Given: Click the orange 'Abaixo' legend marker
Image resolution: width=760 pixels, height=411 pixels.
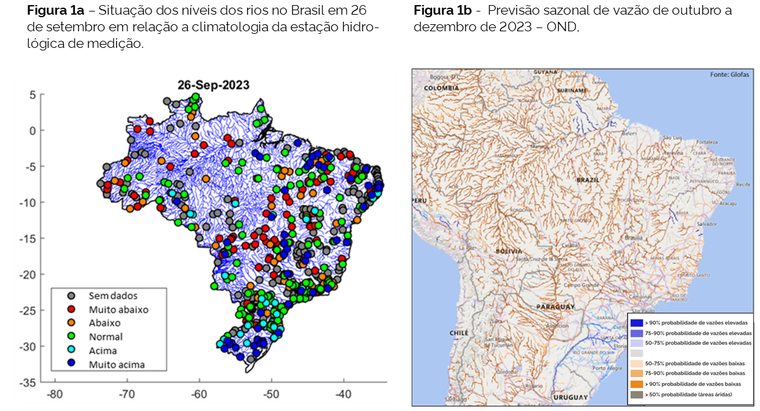Looking at the screenshot, I should [72, 323].
